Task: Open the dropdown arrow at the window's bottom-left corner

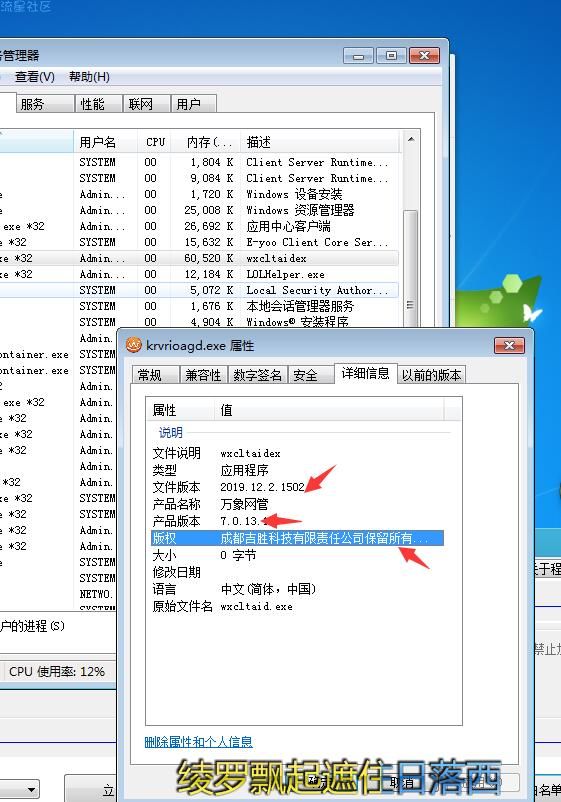Action: pos(31,790)
